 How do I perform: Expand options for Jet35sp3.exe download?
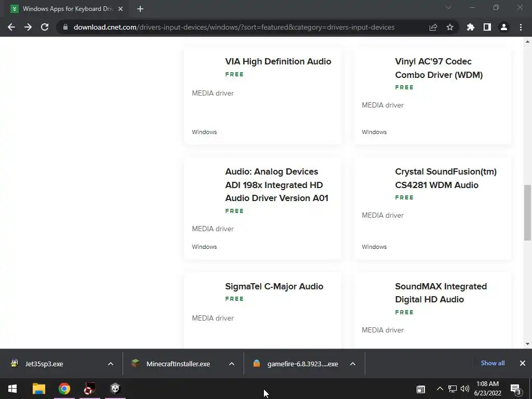111,364
